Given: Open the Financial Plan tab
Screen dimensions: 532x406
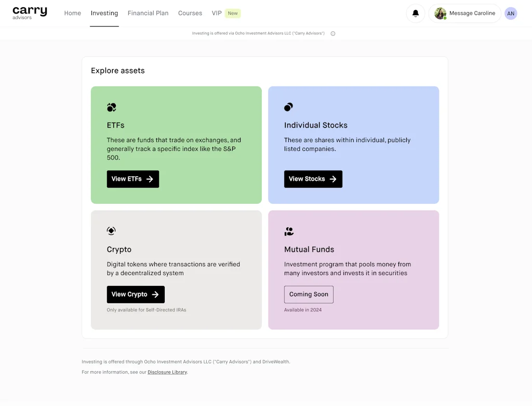Looking at the screenshot, I should point(148,14).
